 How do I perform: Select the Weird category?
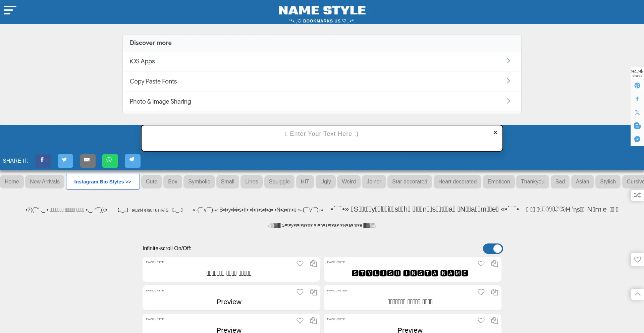coord(349,182)
